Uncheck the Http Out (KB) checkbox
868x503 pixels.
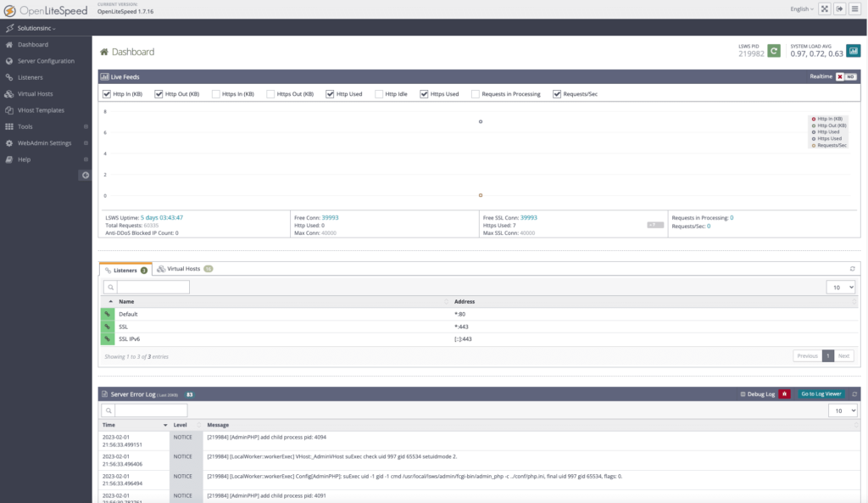[x=159, y=94]
